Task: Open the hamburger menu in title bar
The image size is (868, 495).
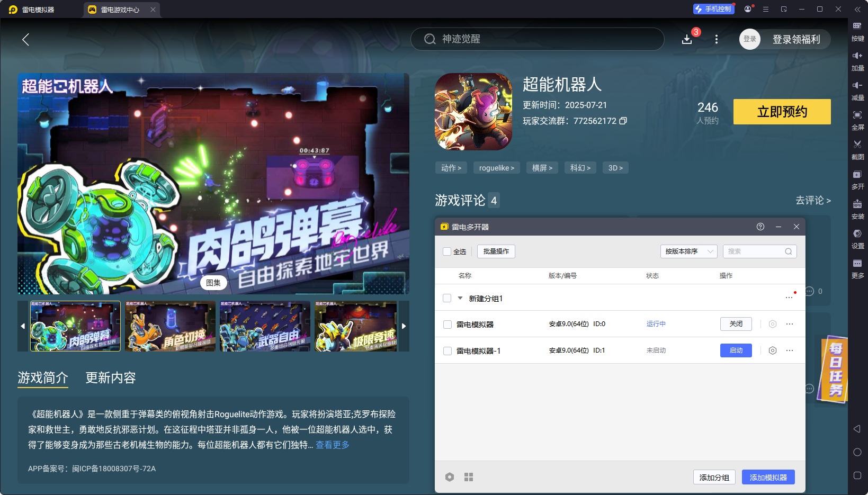Action: coord(766,9)
